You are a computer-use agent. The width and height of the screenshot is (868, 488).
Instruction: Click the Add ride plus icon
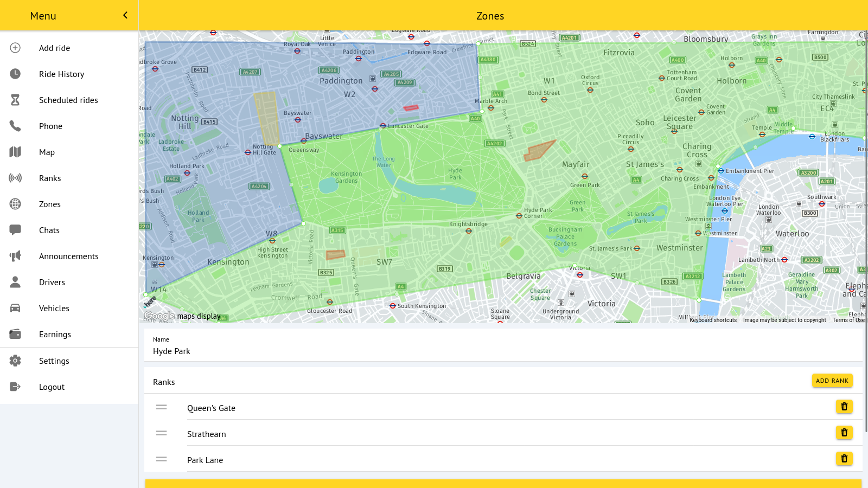point(15,48)
